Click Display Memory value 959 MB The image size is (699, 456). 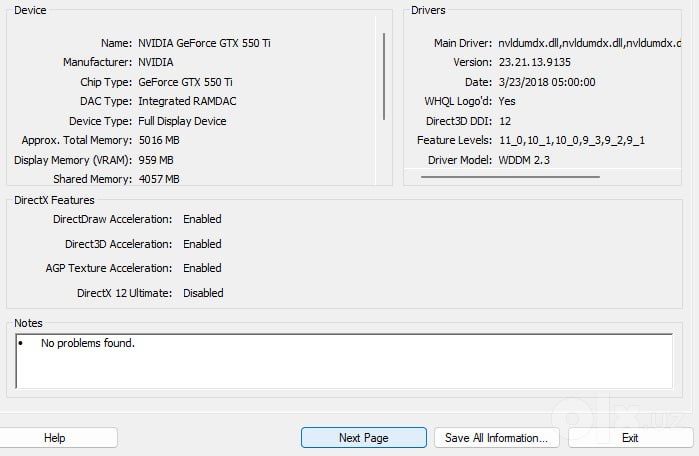tap(156, 160)
